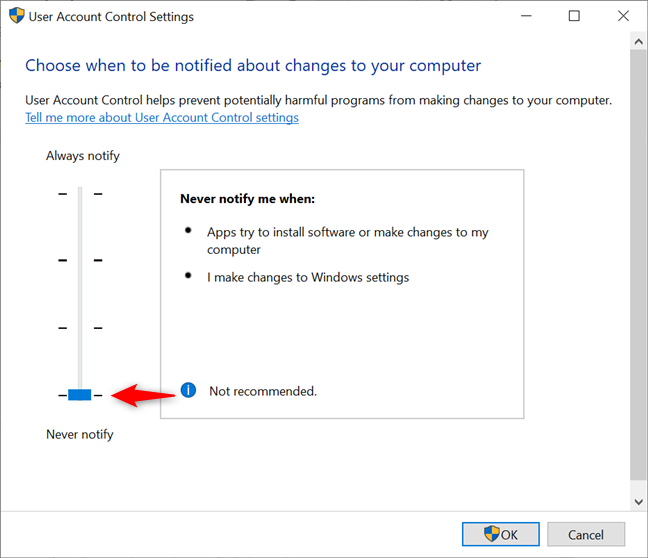The width and height of the screenshot is (648, 558).
Task: Click the blue info icon beside Not recommended
Action: pos(188,390)
